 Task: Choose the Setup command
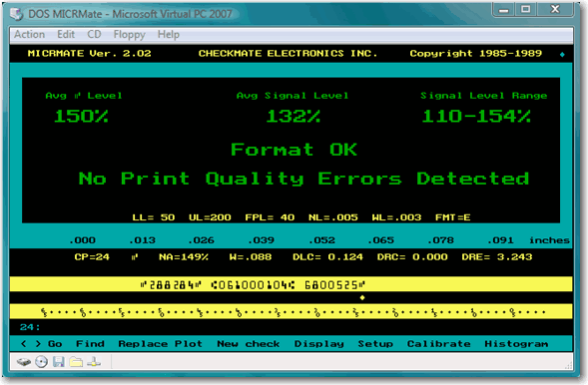375,343
